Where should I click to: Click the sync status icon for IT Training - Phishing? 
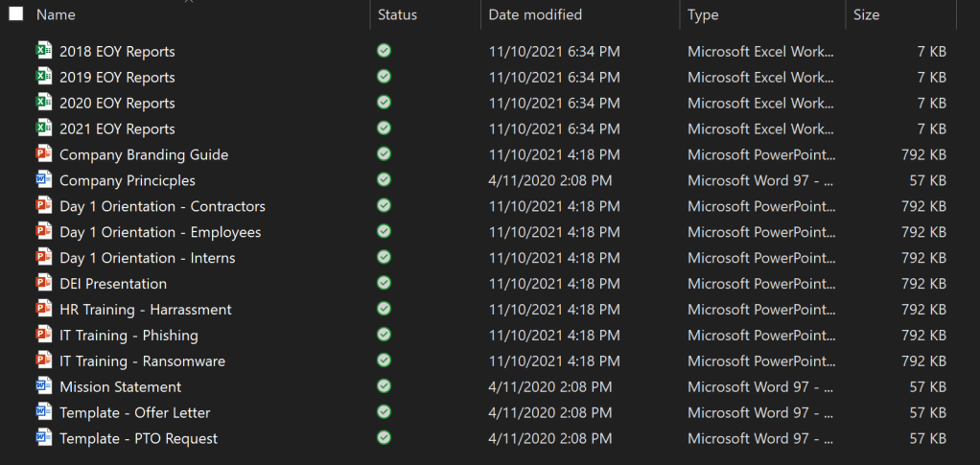384,335
